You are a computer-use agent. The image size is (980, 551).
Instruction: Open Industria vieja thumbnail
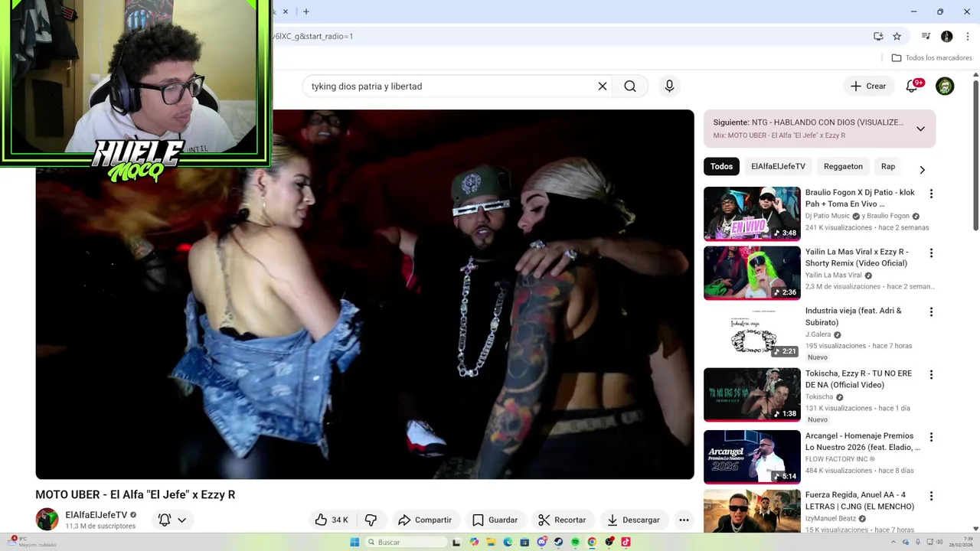coord(752,331)
